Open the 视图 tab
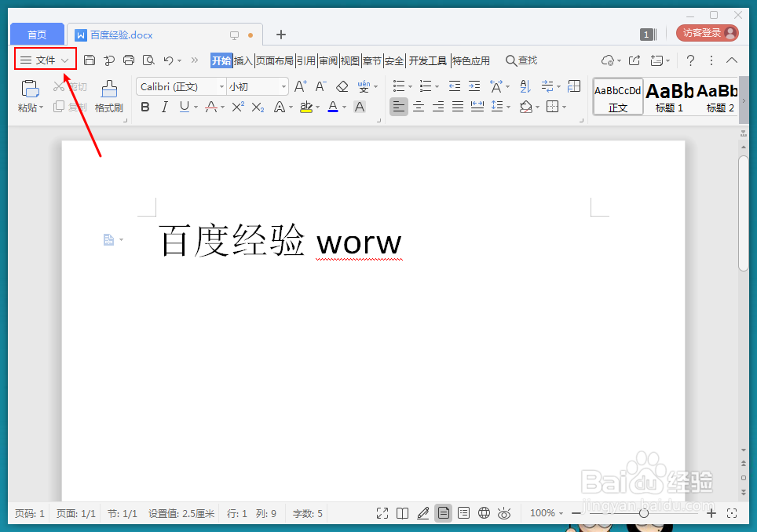Viewport: 757px width, 532px height. [x=350, y=60]
